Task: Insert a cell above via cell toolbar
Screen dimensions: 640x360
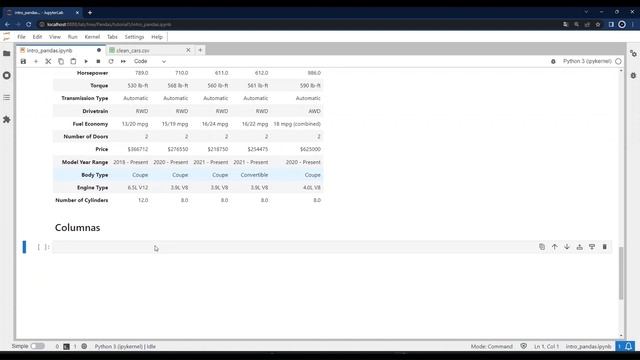Action: pyautogui.click(x=580, y=247)
